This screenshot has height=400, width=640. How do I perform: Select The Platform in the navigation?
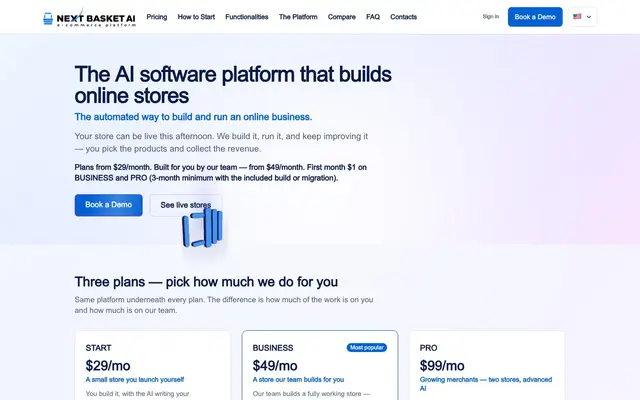298,17
